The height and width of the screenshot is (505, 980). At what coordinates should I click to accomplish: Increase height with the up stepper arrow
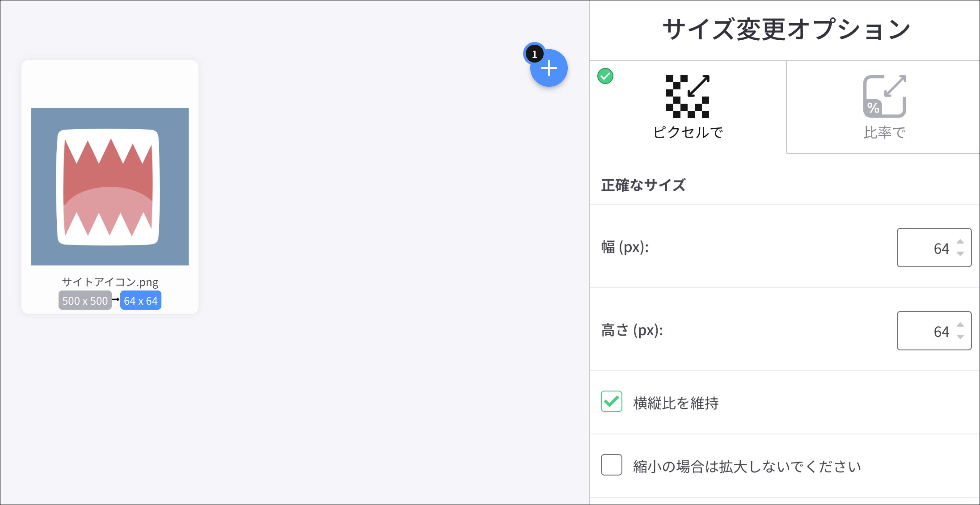[960, 325]
